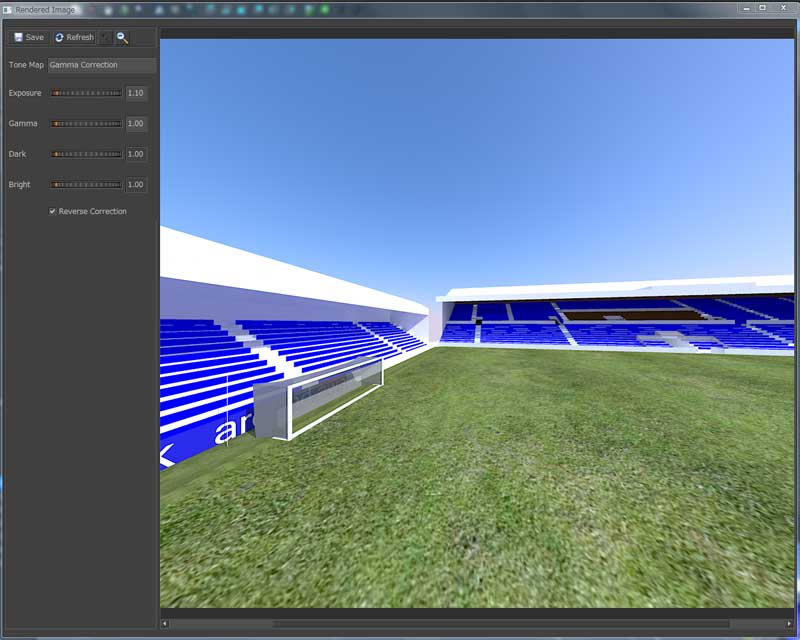Click the Exposure value field showing 1.10
This screenshot has height=640, width=800.
pos(136,93)
